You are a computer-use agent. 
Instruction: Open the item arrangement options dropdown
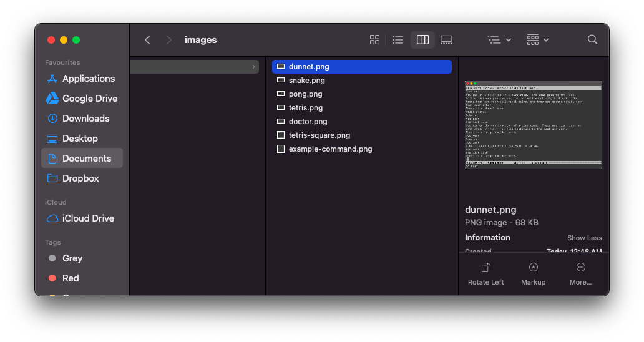[x=499, y=40]
